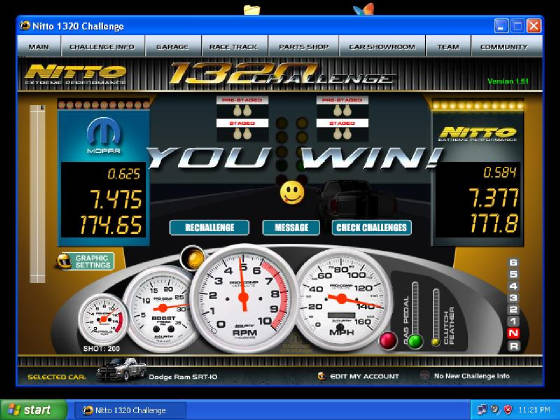This screenshot has height=420, width=560.
Task: Select Reverse on the shifter
Action: [x=513, y=346]
